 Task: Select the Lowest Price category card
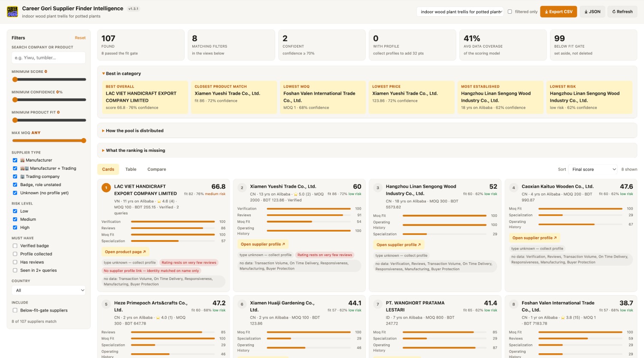click(412, 97)
